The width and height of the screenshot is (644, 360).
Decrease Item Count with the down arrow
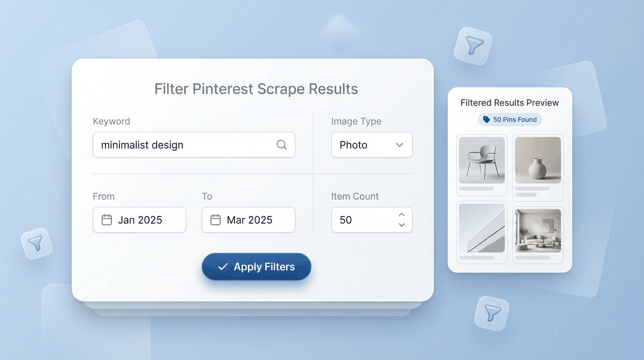[x=402, y=225]
